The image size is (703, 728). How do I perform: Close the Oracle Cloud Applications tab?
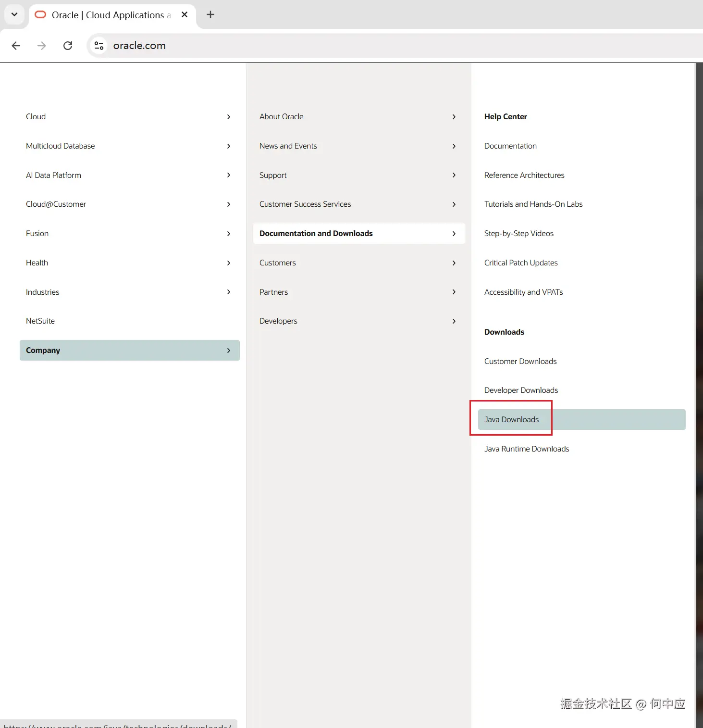point(185,15)
